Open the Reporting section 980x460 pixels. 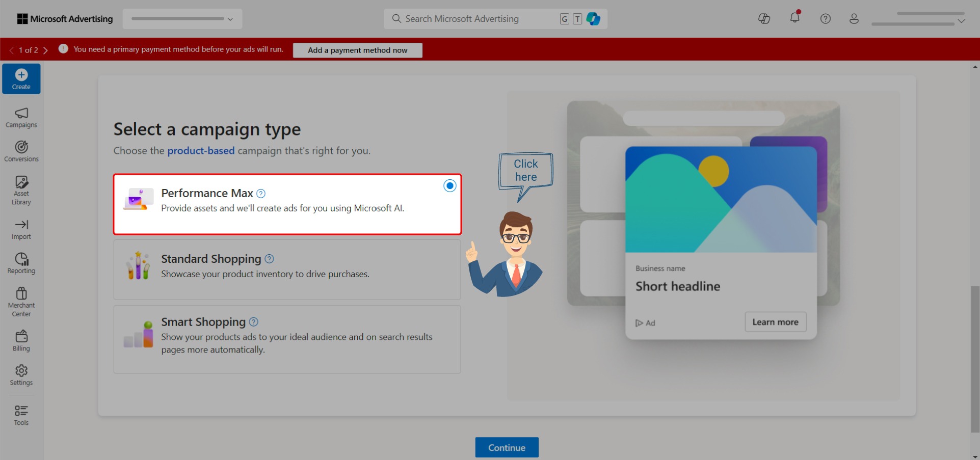21,262
